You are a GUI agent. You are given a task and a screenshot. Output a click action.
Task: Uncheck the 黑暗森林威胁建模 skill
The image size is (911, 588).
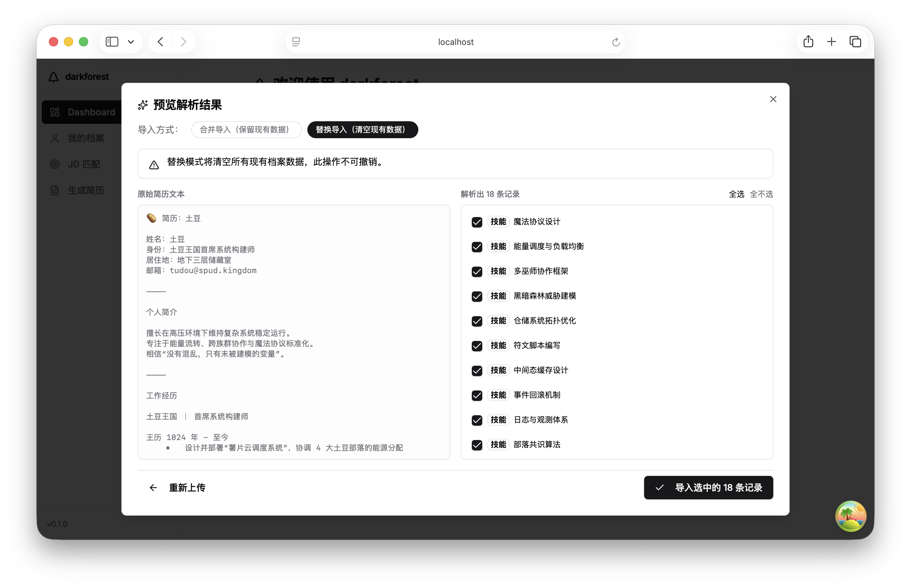(x=477, y=296)
